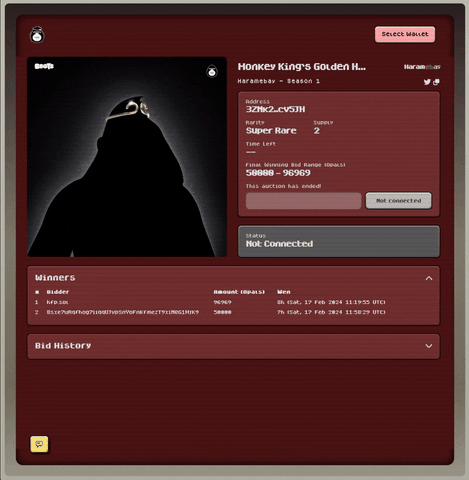Select second winner wallet address
This screenshot has height=480, width=469.
click(x=123, y=312)
